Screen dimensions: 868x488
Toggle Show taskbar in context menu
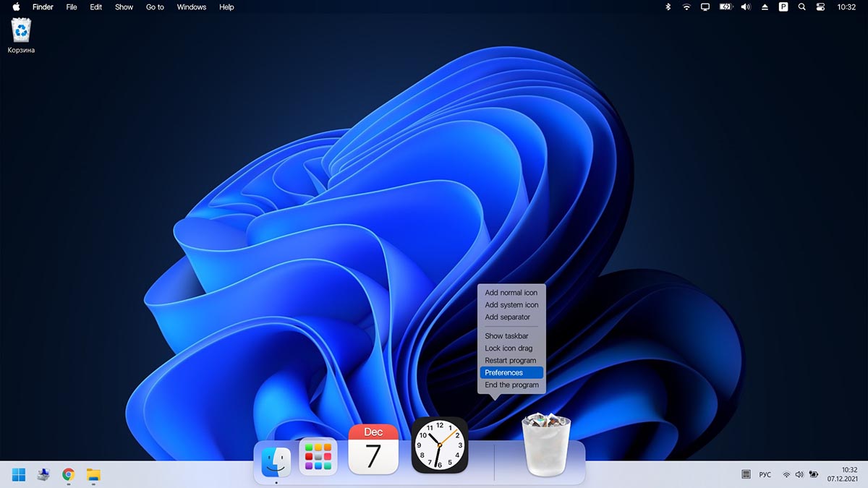[x=506, y=336]
